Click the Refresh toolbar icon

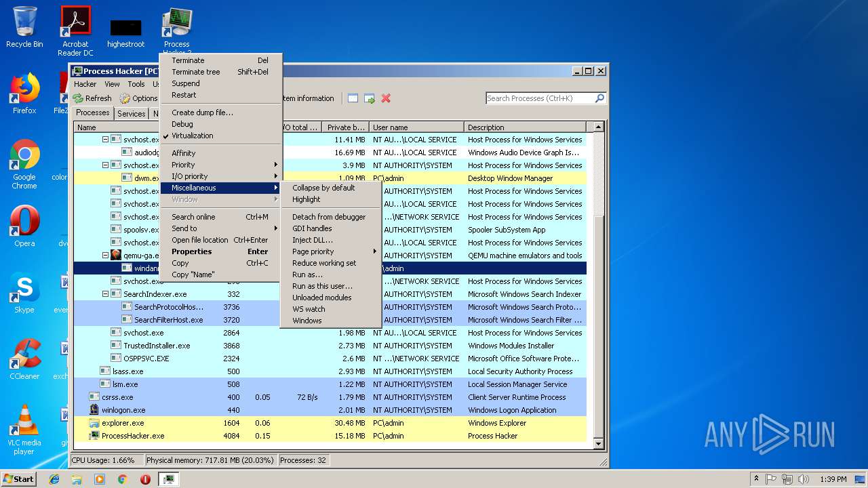coord(79,98)
